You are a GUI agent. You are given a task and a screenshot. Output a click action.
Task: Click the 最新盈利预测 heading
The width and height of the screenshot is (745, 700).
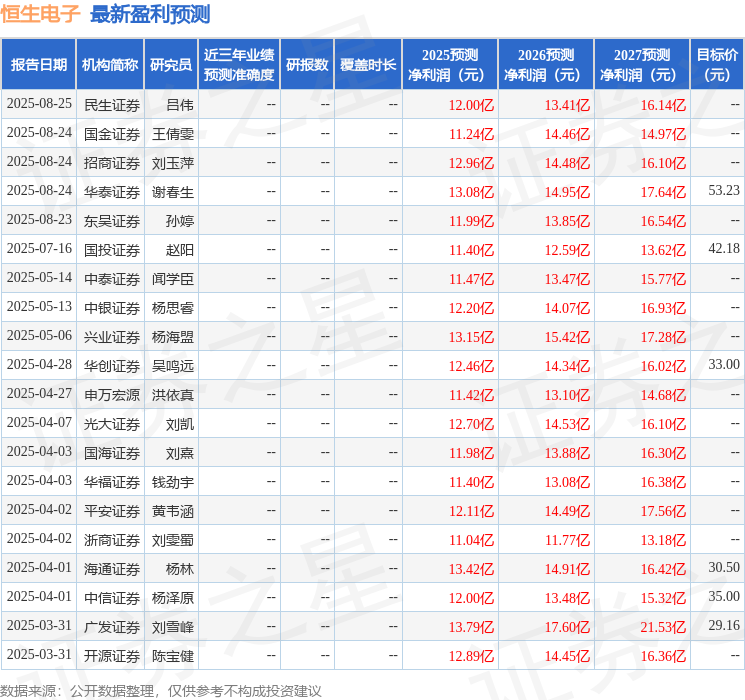tap(150, 14)
